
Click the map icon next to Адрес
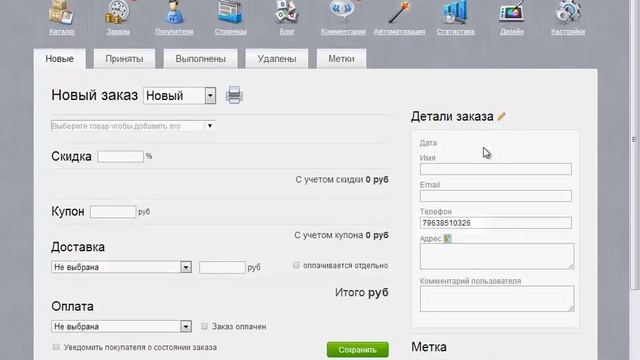(x=447, y=238)
